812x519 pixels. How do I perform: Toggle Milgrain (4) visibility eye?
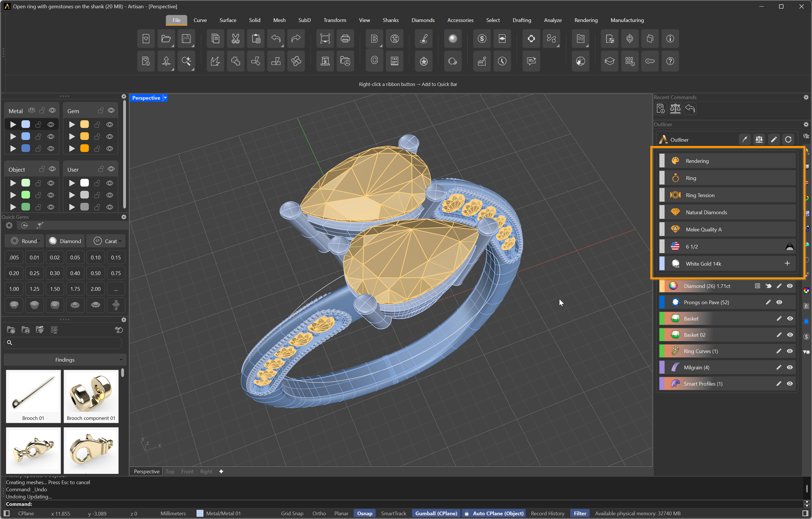(x=790, y=368)
